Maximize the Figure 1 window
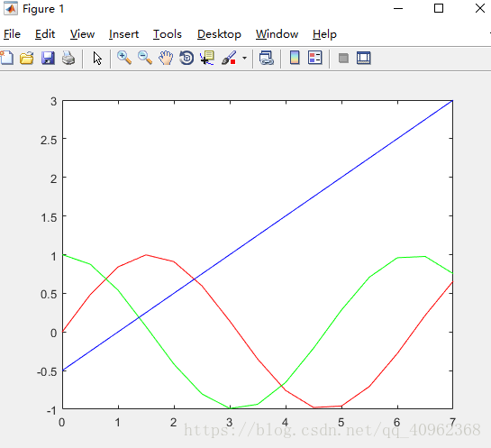The height and width of the screenshot is (448, 491). click(439, 8)
